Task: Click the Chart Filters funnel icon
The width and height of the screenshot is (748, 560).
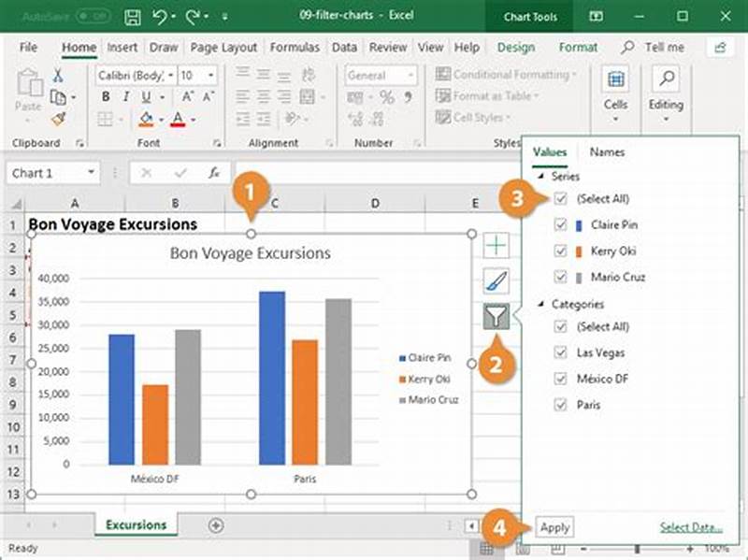Action: tap(496, 316)
